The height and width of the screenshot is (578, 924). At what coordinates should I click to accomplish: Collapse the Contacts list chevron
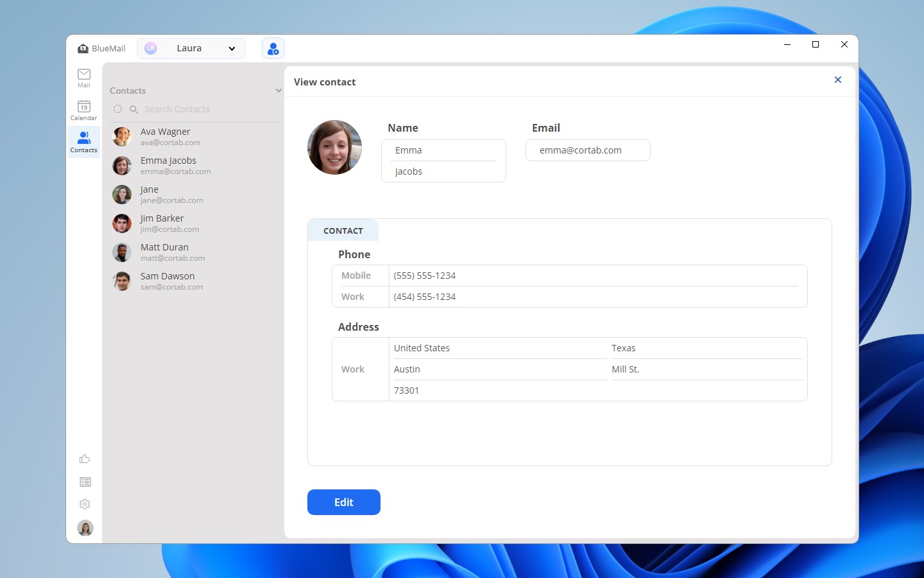pyautogui.click(x=278, y=90)
